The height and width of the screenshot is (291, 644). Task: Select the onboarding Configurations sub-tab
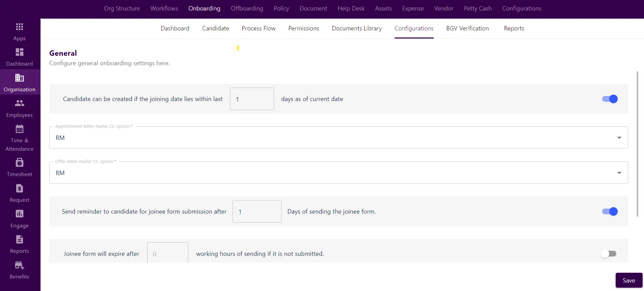tap(414, 28)
